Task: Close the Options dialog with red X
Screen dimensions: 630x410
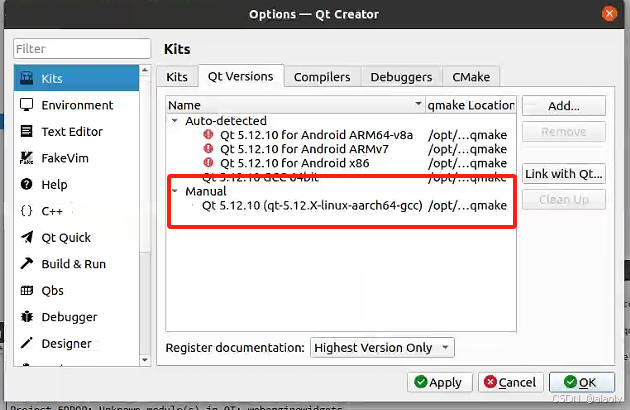Action: [609, 14]
